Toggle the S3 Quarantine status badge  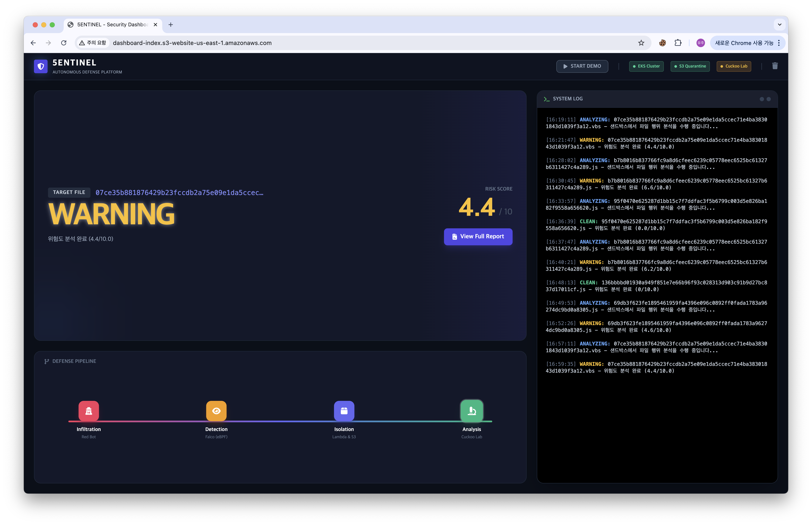tap(690, 66)
